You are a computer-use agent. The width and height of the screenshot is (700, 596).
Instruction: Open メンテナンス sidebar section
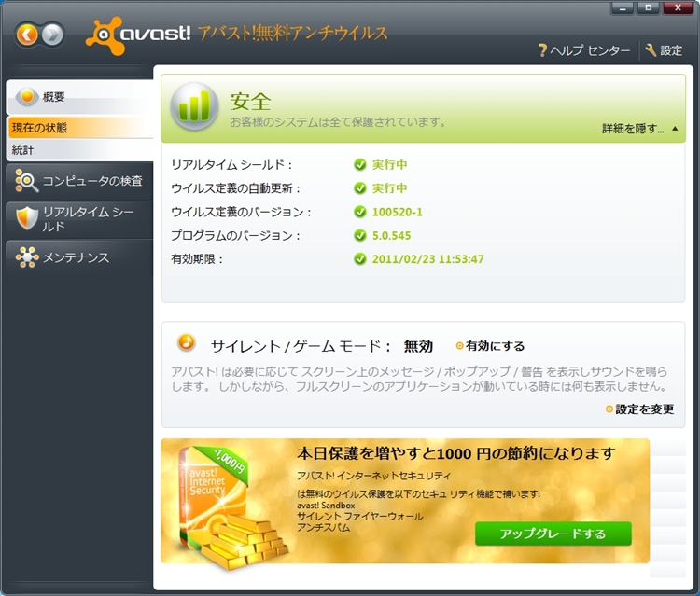pos(80,257)
